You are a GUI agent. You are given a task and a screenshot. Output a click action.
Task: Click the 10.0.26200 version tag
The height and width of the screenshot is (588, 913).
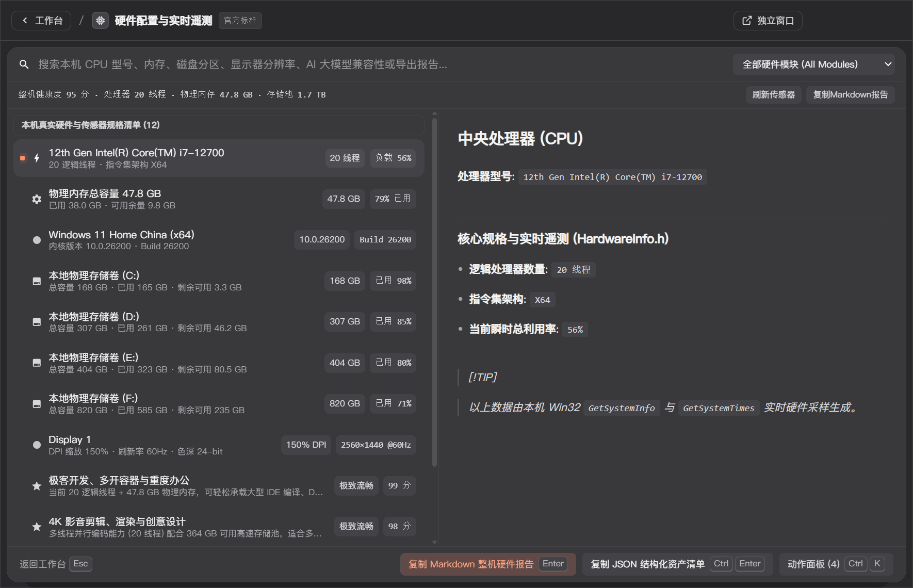[x=322, y=240]
